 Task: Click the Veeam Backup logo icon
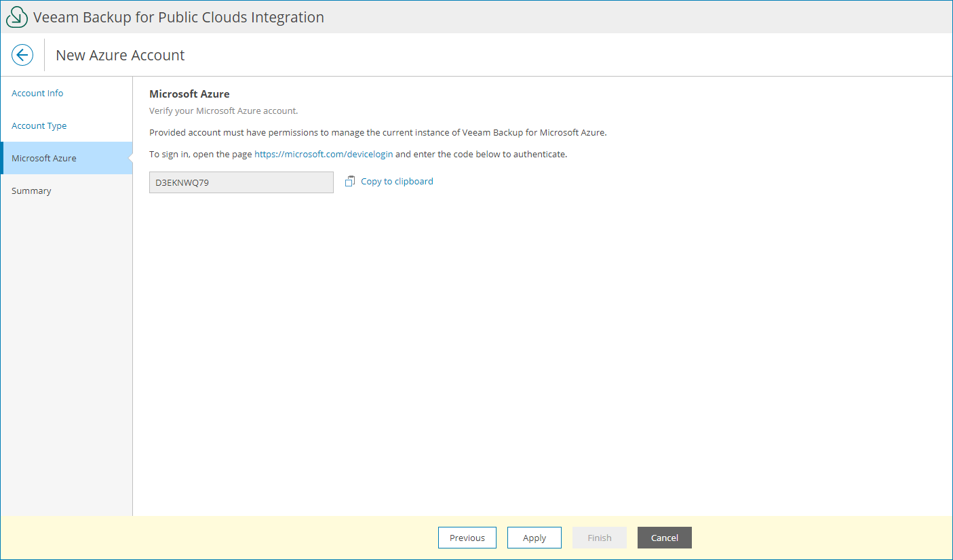coord(16,16)
